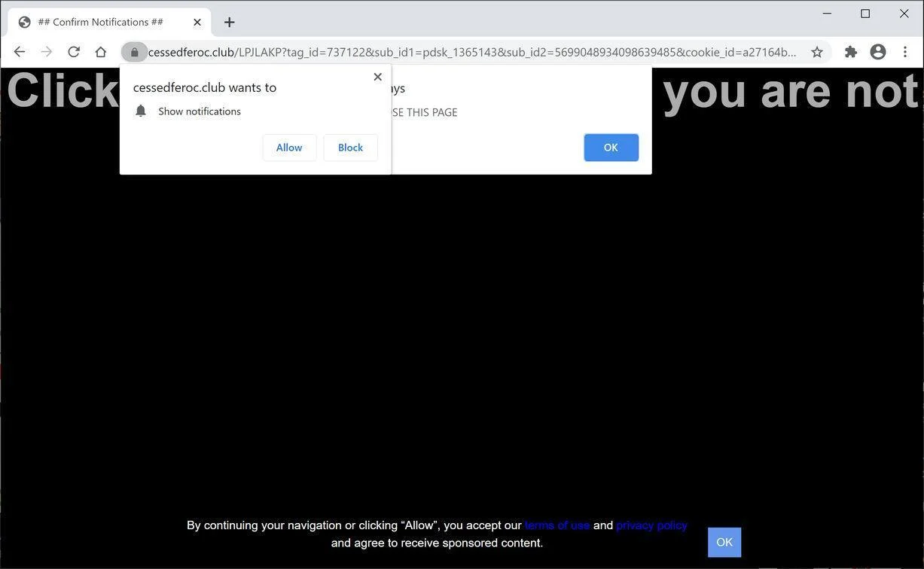The width and height of the screenshot is (924, 569).
Task: View site info via the lock icon
Action: (x=135, y=52)
